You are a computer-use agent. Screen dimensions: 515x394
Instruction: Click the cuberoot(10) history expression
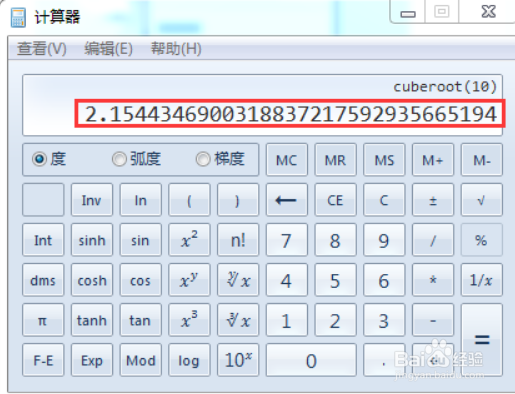click(445, 87)
